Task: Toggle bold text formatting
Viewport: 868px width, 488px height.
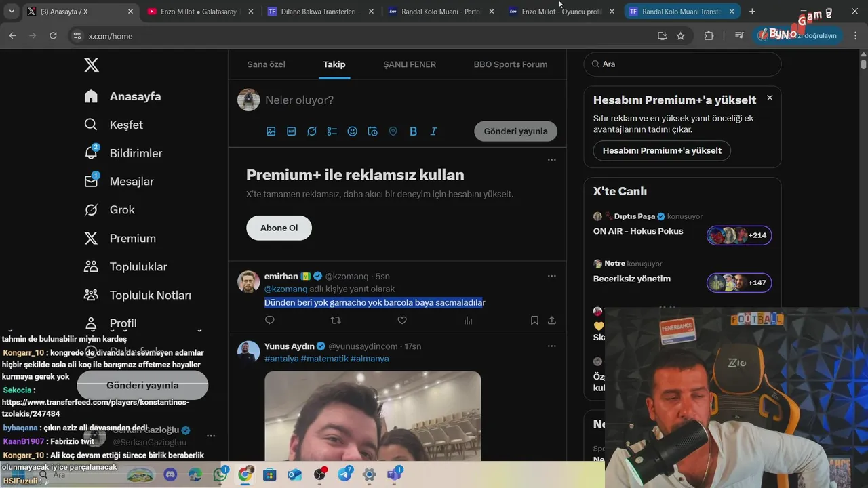Action: tap(414, 131)
